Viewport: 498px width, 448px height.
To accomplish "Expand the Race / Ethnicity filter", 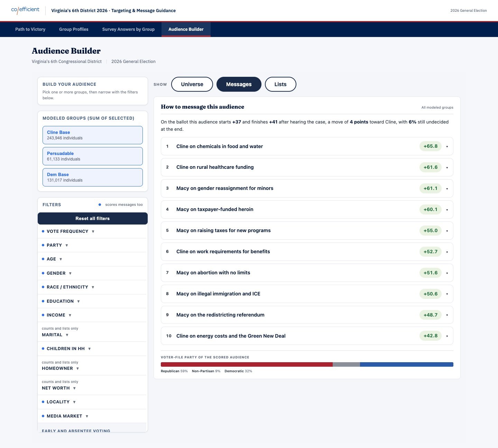I will pos(93,287).
